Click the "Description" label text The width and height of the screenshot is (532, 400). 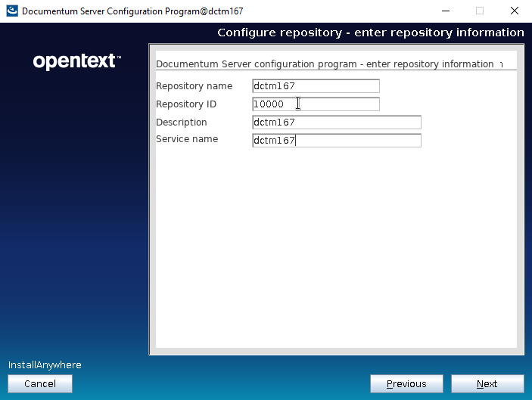[x=181, y=122]
